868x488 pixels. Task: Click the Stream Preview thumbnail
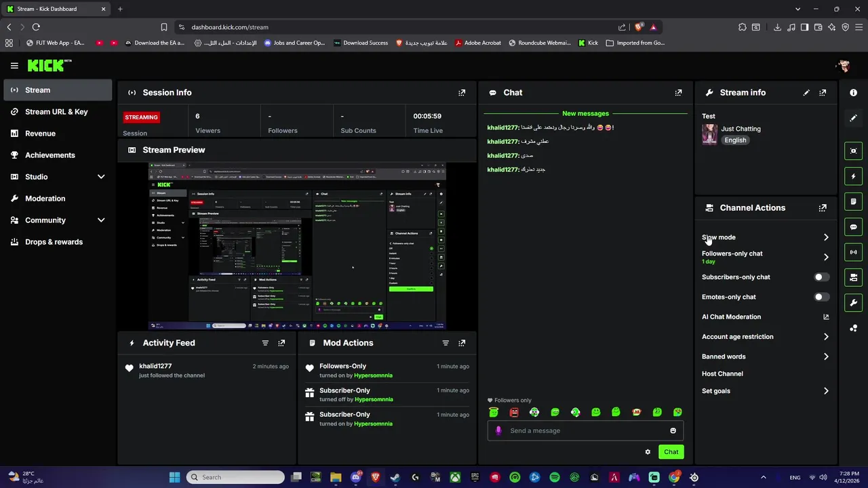297,247
